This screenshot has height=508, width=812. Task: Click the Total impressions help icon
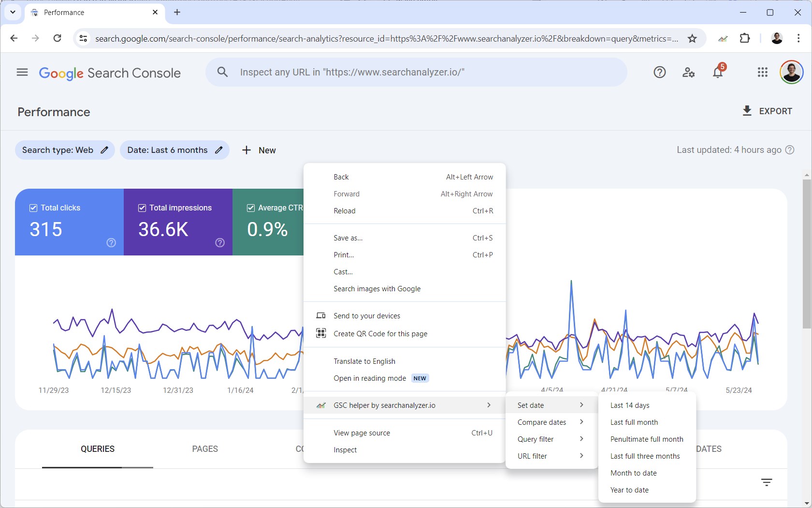click(x=220, y=243)
